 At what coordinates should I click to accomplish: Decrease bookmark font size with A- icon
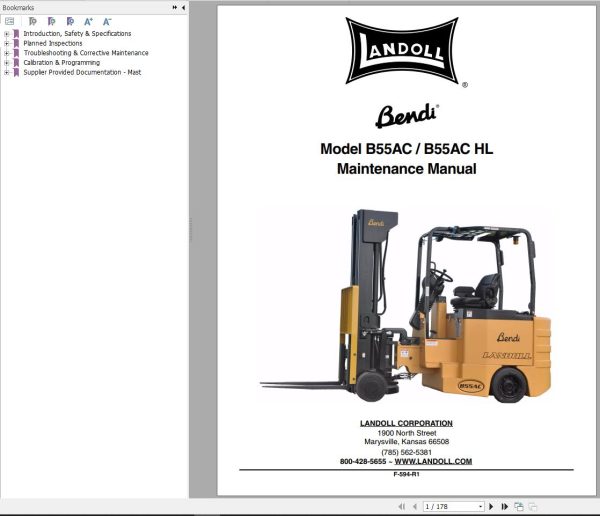[107, 21]
